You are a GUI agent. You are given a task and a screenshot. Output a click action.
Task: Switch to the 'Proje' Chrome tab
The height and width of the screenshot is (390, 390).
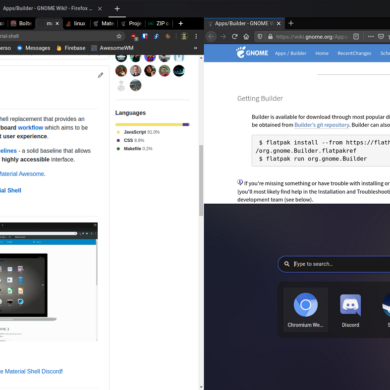click(x=131, y=23)
